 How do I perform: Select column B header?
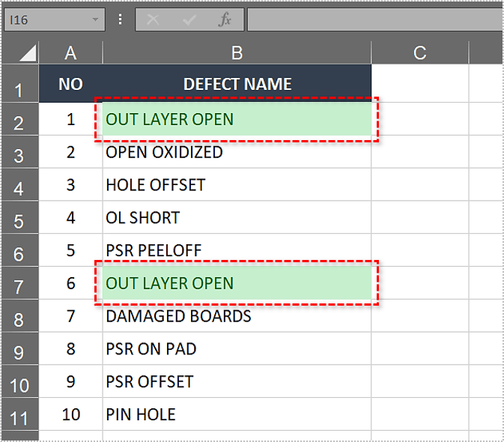[x=237, y=52]
